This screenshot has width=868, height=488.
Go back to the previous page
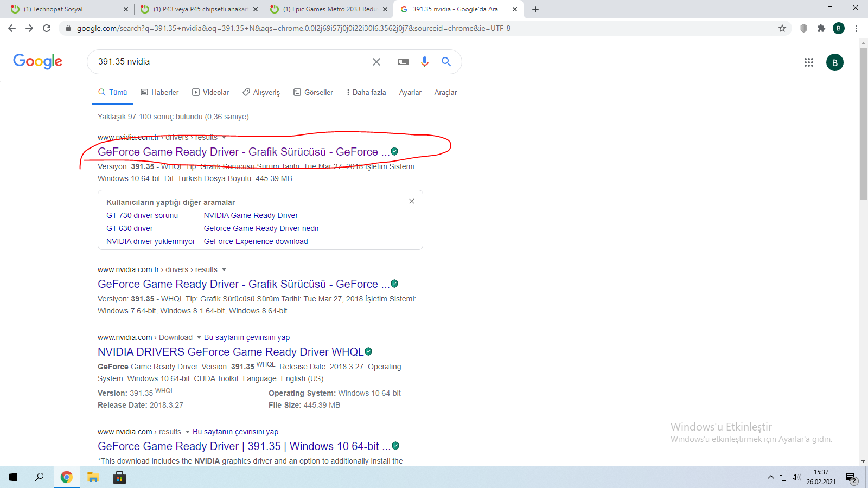coord(12,28)
